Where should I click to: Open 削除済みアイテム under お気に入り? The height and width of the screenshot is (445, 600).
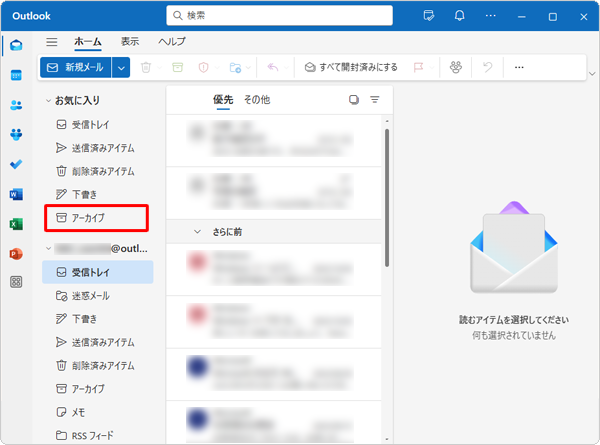98,171
